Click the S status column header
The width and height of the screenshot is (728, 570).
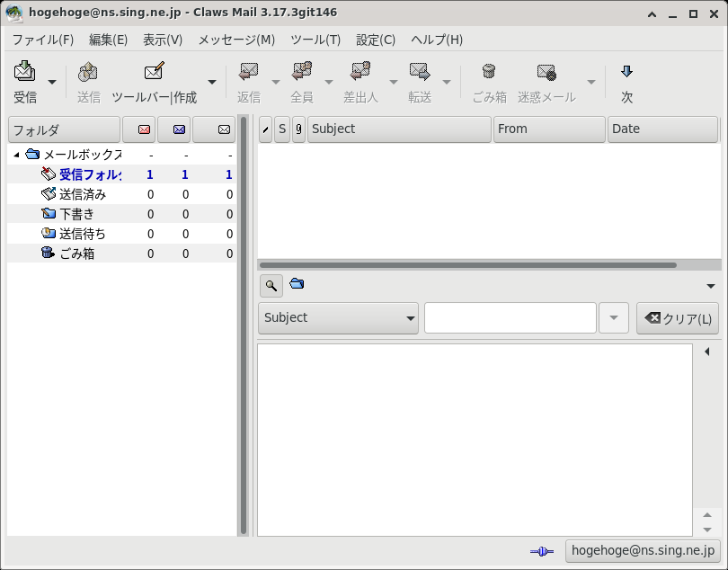282,129
